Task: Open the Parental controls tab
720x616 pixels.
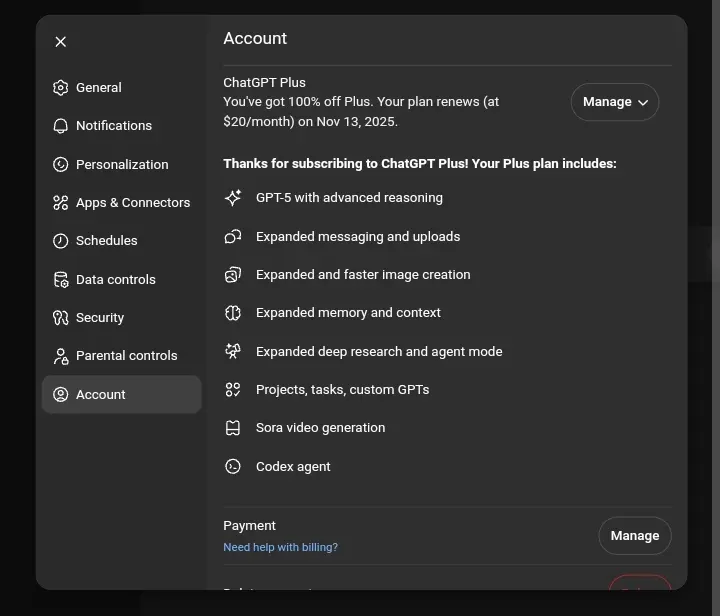Action: click(x=122, y=356)
